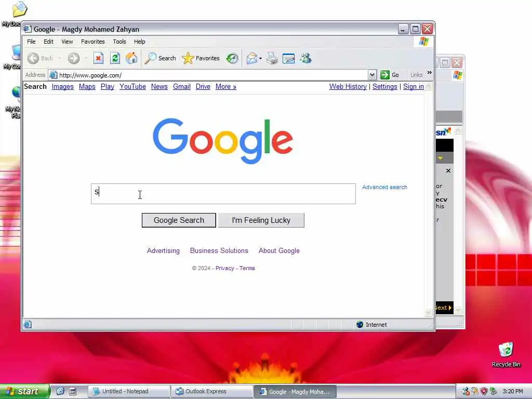Expand the Links bar chevron
Image resolution: width=532 pixels, height=399 pixels.
pyautogui.click(x=430, y=73)
